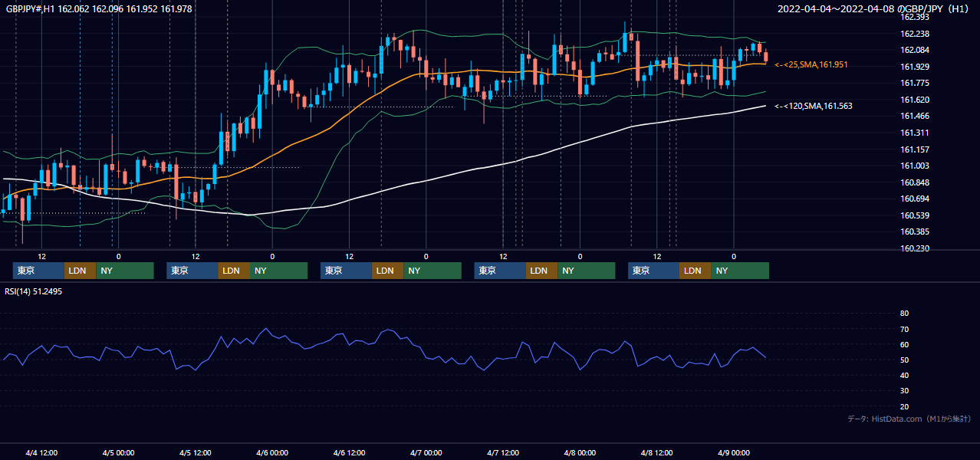Screen dimensions: 980x460
Task: Click the 4/9 00:00 time axis label
Action: (734, 452)
